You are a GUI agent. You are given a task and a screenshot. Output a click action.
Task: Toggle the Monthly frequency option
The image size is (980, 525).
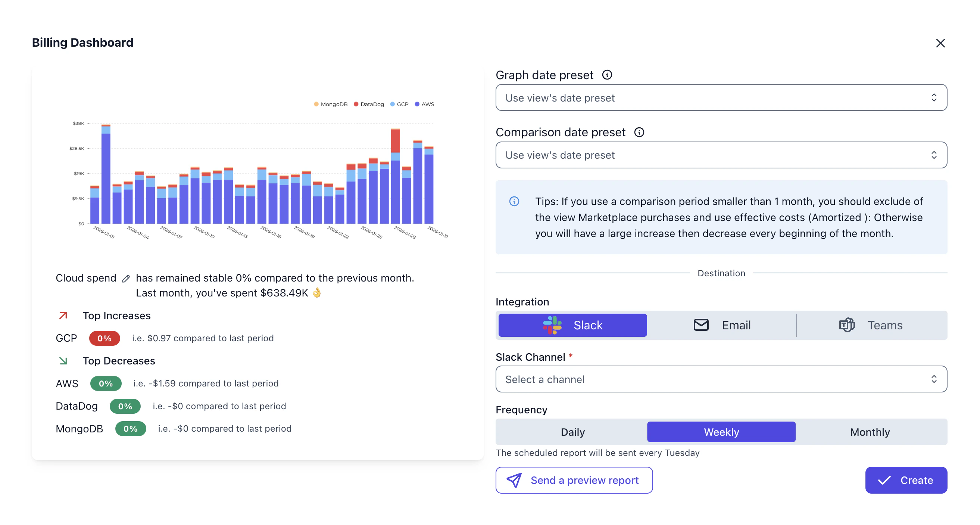[x=870, y=432]
